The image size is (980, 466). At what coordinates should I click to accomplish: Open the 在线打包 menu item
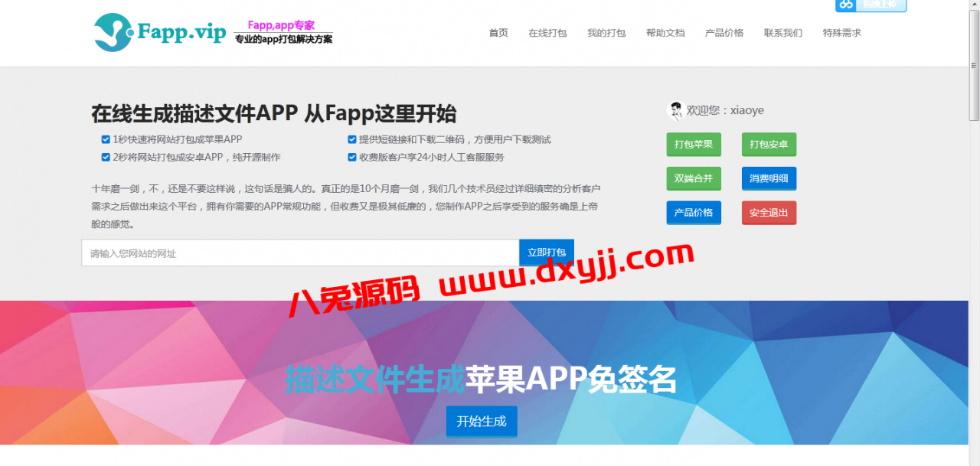tap(547, 33)
